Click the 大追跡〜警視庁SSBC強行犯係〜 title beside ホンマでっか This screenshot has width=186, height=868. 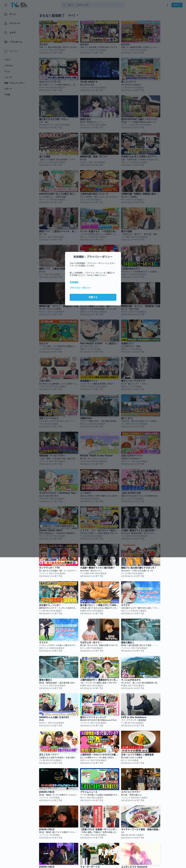coord(97,568)
